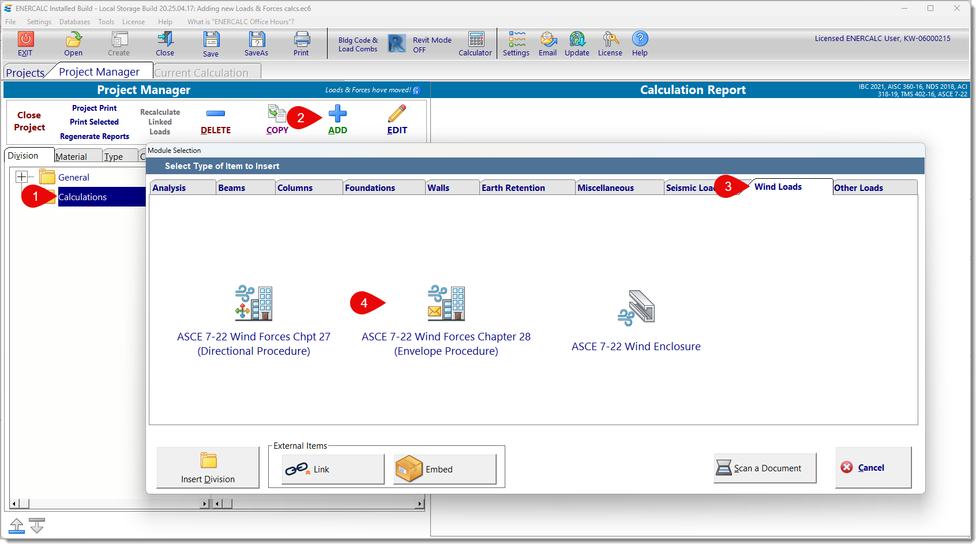Open Bldg Code & Load Combs

click(358, 44)
